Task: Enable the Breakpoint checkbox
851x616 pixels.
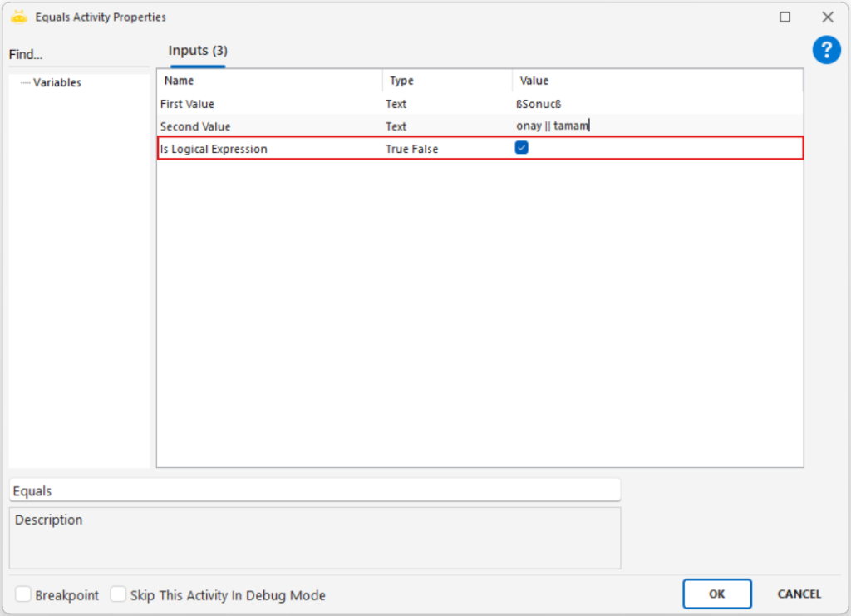Action: point(23,594)
